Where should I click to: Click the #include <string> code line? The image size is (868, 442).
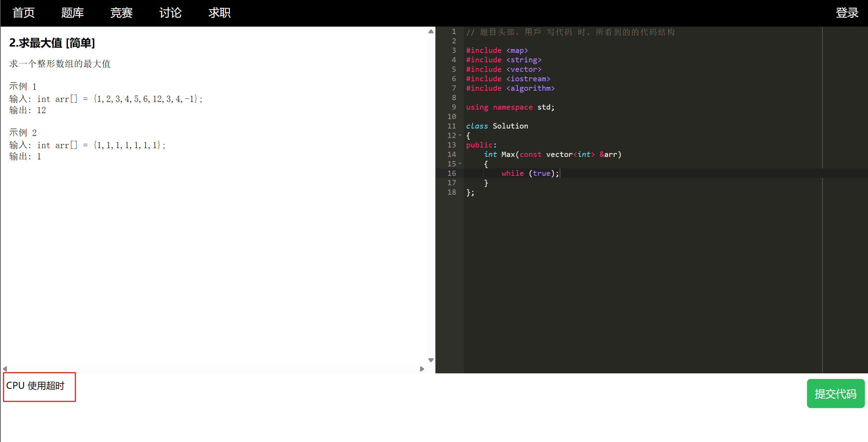(x=503, y=60)
